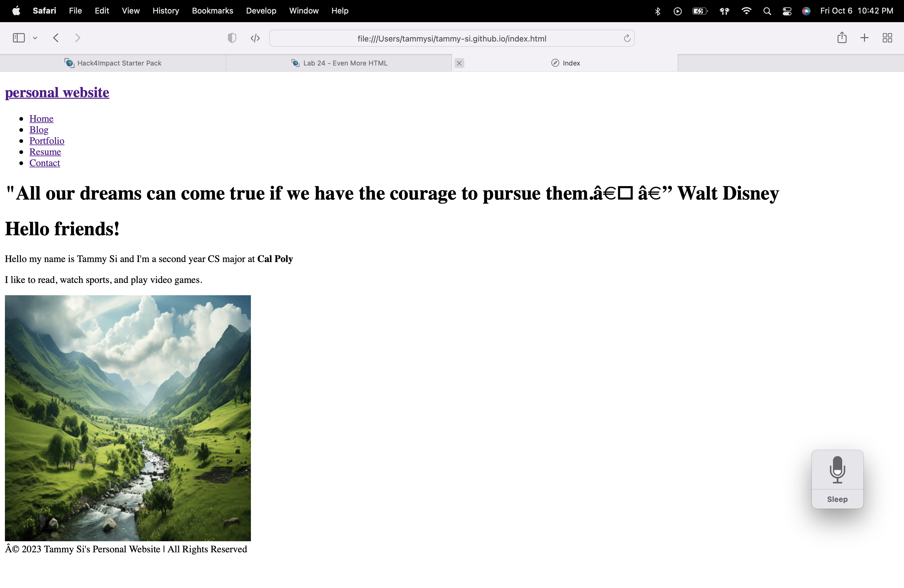Click the Siri icon in the menu bar

[x=807, y=11]
